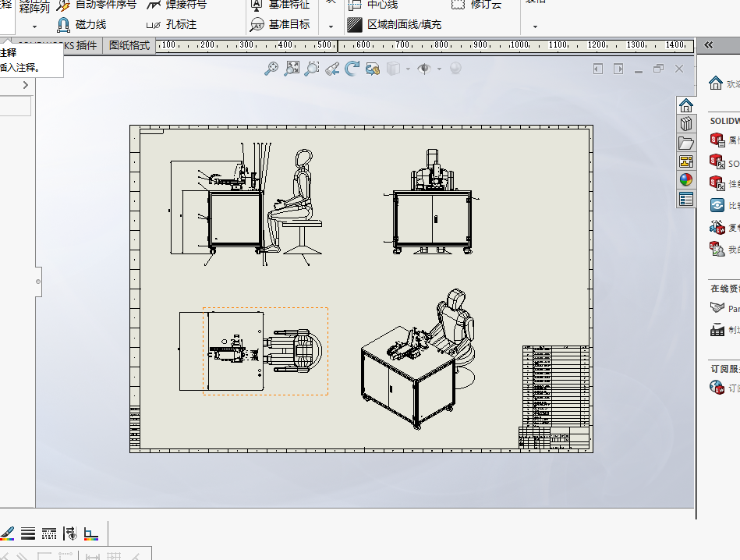Click the Hide/Show Edges icon
This screenshot has width=740, height=560.
coord(70,533)
